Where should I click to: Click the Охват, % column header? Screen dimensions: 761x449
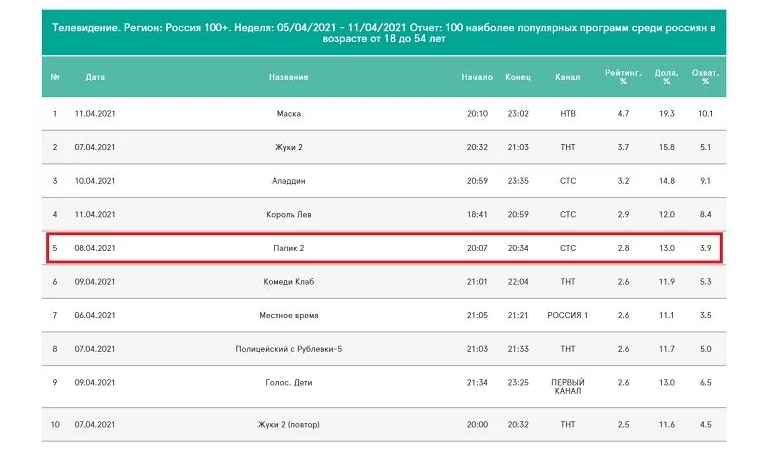point(706,77)
